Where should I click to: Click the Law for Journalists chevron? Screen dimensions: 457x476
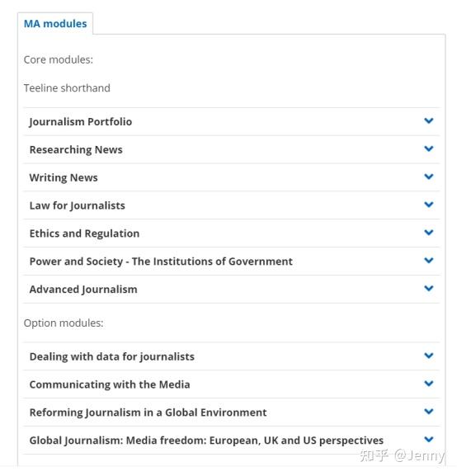click(428, 205)
